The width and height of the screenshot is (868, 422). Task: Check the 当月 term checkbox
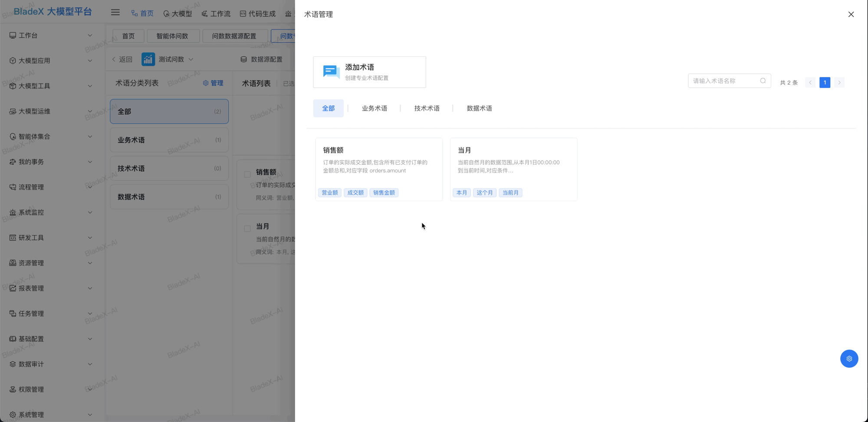(247, 227)
